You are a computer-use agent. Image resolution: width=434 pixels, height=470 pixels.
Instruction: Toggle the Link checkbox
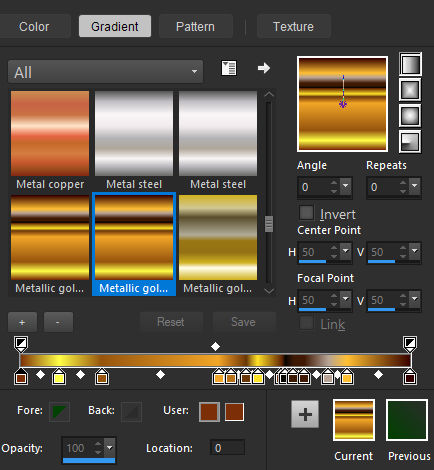306,323
